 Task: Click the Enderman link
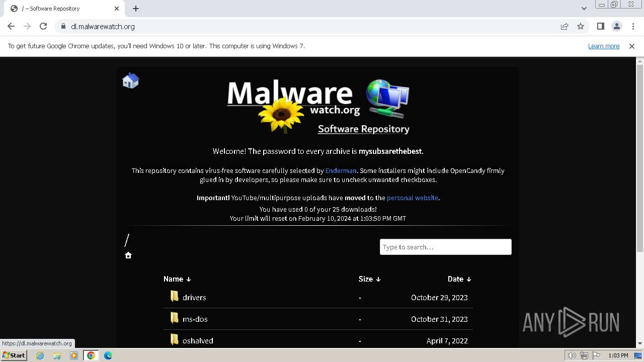[x=341, y=170]
